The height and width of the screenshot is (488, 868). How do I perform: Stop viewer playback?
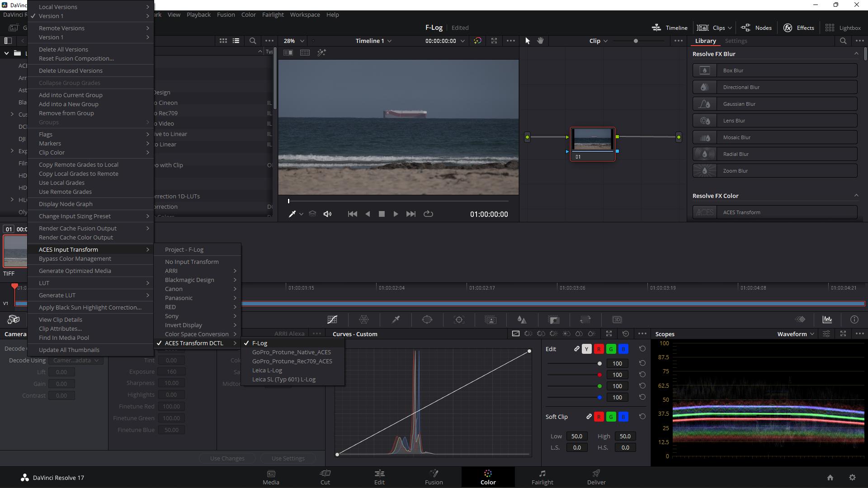point(382,214)
